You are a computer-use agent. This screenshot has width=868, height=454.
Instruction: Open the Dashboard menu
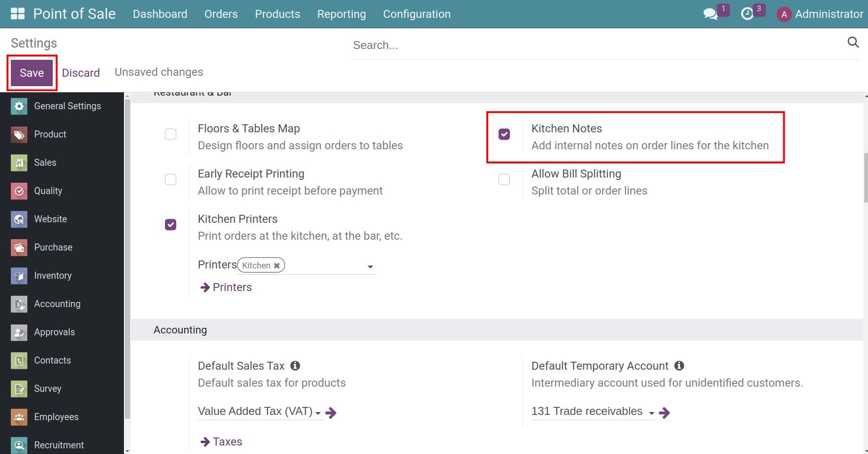(160, 14)
